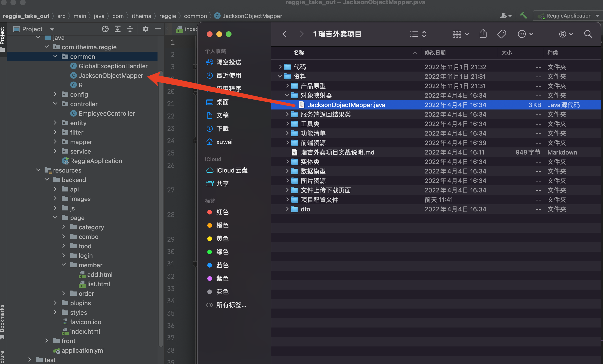Image resolution: width=603 pixels, height=364 pixels.
Task: Open 下载 in Finder sidebar
Action: [222, 129]
